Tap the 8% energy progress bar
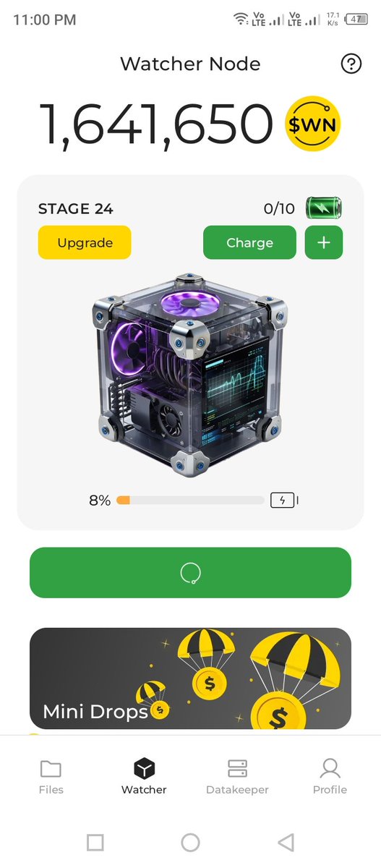381x868 pixels. 190,500
